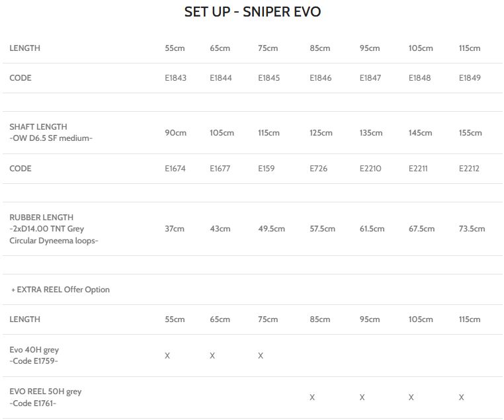This screenshot has width=504, height=420.
Task: Click the E1846 code cell
Action: [x=320, y=78]
